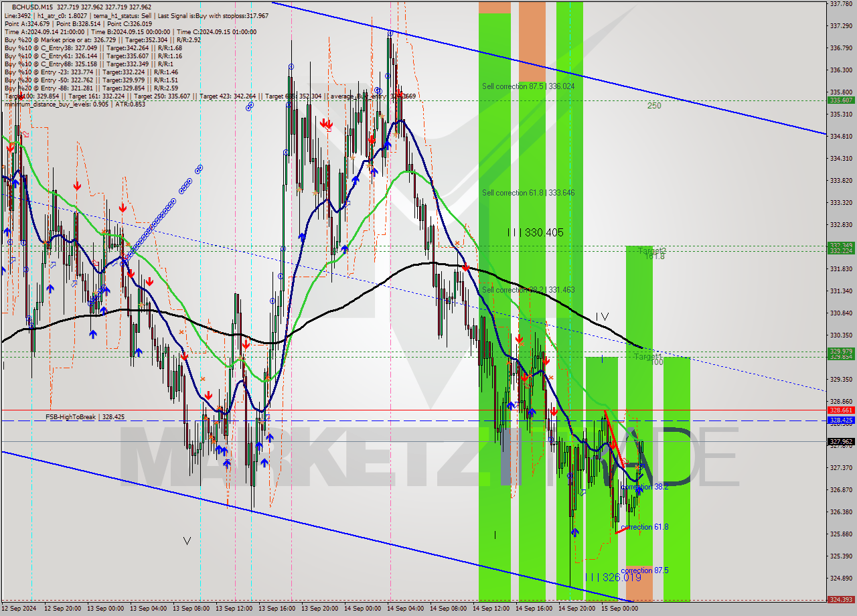Click the green 250 level label
The image size is (857, 616).
pyautogui.click(x=654, y=106)
